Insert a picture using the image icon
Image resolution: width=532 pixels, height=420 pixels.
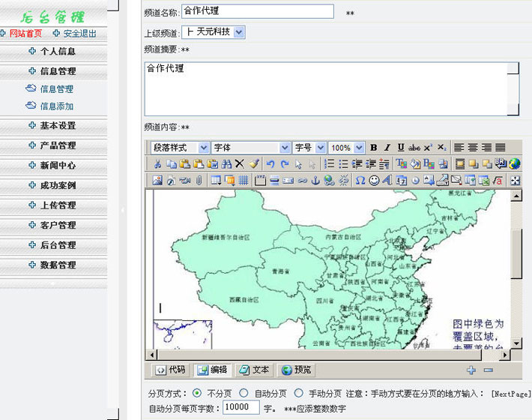157,180
